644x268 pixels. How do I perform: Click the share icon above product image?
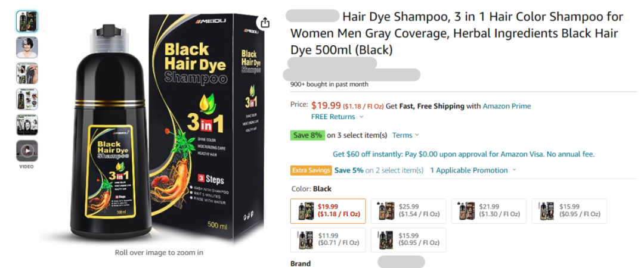265,22
